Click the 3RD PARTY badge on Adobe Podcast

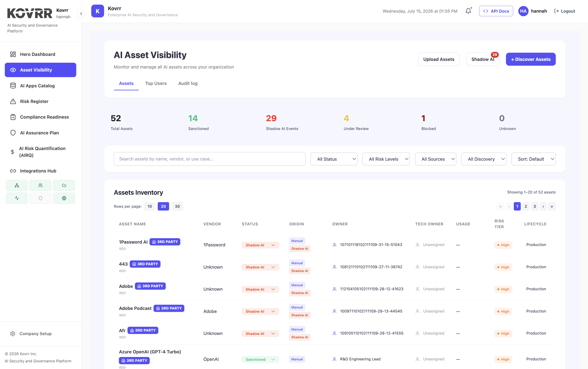(x=169, y=308)
